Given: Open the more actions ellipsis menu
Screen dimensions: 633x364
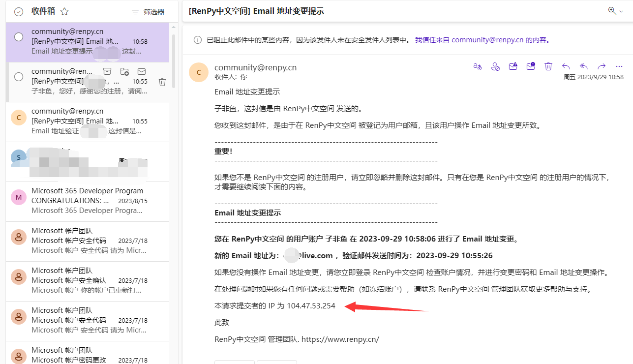Looking at the screenshot, I should click(619, 66).
